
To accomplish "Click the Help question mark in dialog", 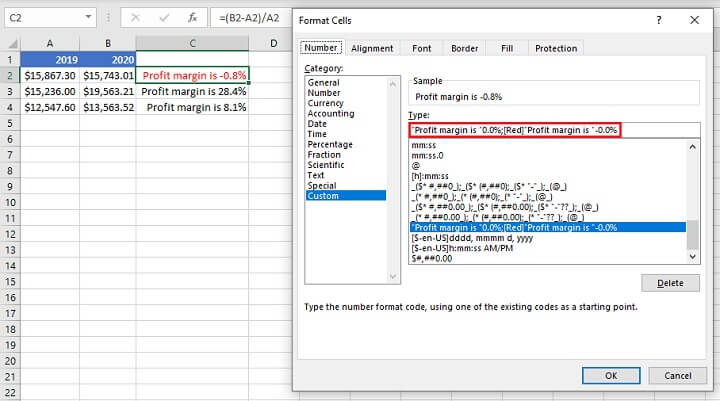I will 658,19.
